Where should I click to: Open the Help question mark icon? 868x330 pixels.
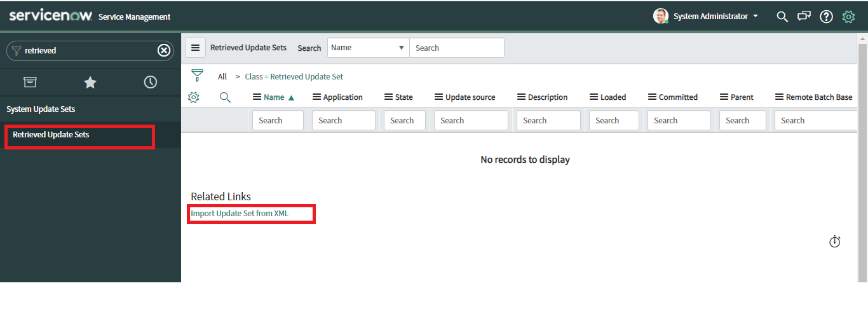[826, 17]
